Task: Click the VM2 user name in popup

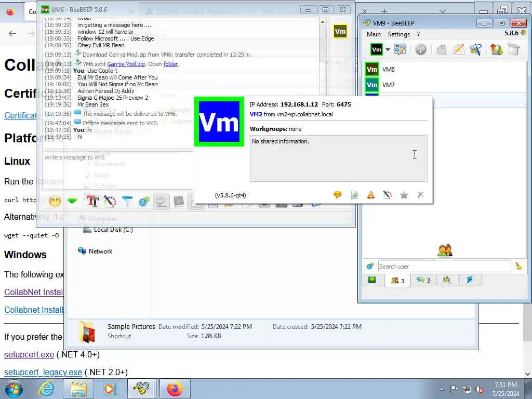Action: click(x=256, y=114)
